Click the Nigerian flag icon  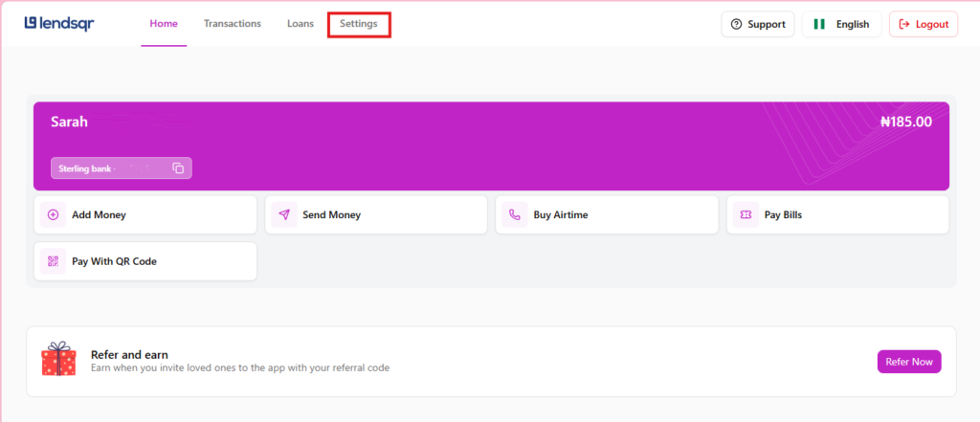pos(819,24)
